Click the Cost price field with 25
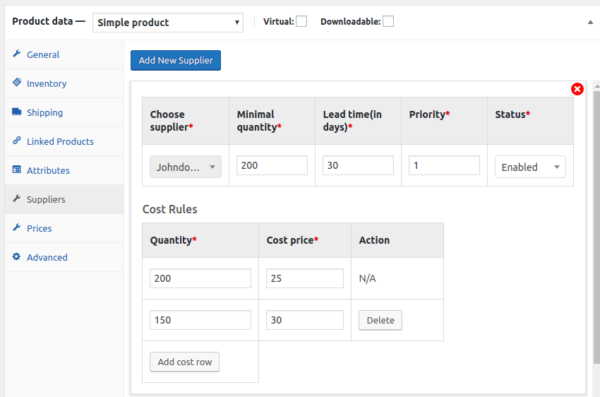Image resolution: width=600 pixels, height=397 pixels. coord(305,278)
